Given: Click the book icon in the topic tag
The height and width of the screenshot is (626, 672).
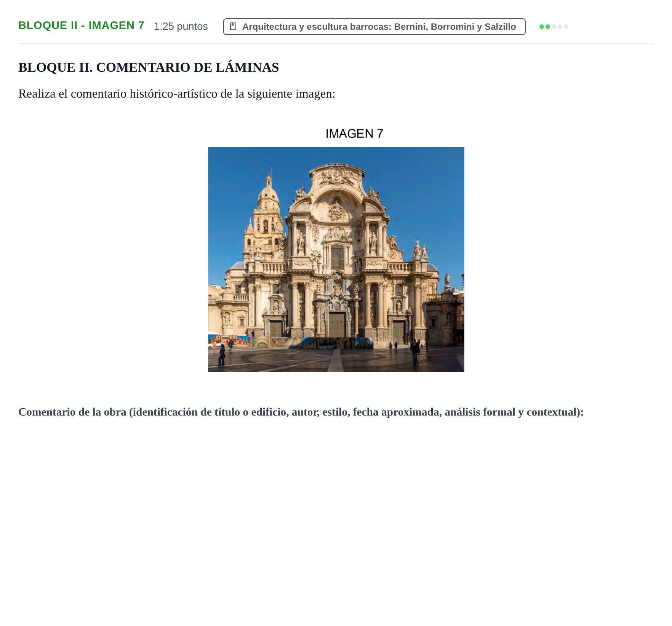Looking at the screenshot, I should click(234, 26).
